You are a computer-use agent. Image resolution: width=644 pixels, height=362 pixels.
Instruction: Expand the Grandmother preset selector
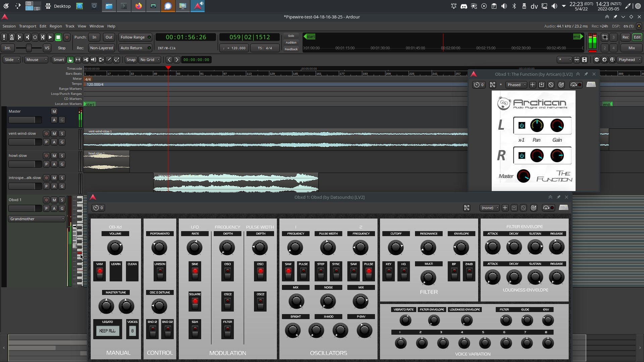[63, 219]
